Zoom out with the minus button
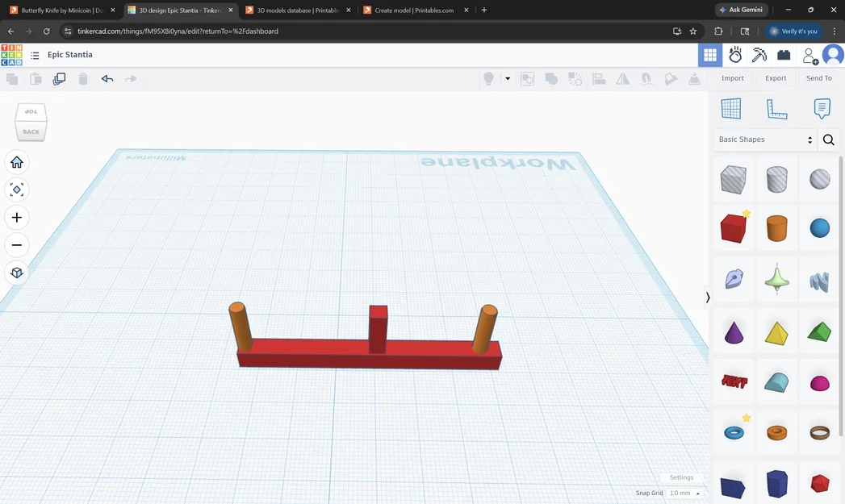Image resolution: width=845 pixels, height=504 pixels. [17, 245]
